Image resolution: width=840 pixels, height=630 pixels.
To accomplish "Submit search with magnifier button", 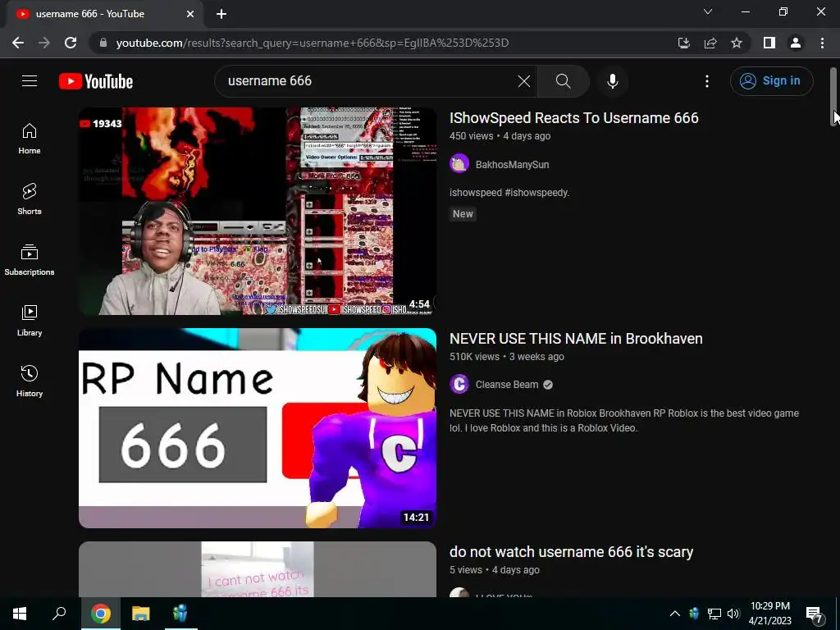I will pos(563,81).
